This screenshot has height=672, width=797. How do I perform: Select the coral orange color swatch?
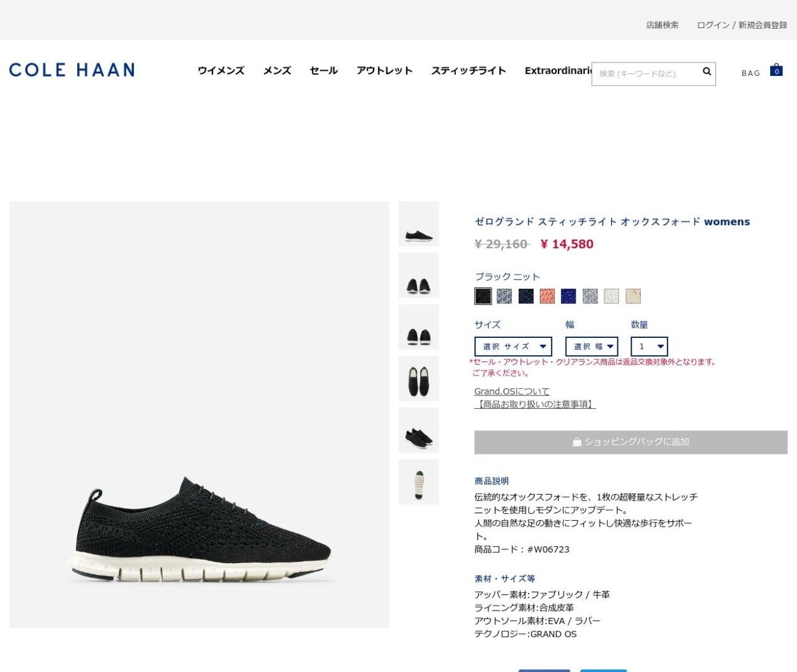[547, 296]
